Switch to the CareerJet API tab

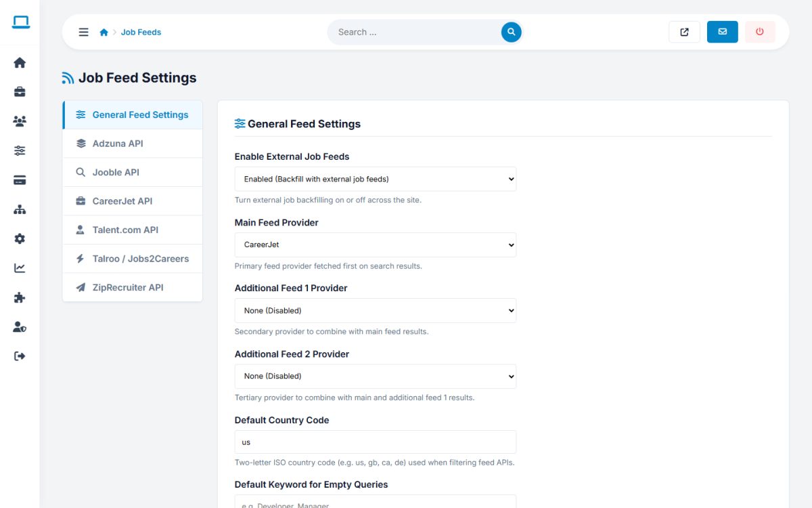[x=133, y=201]
